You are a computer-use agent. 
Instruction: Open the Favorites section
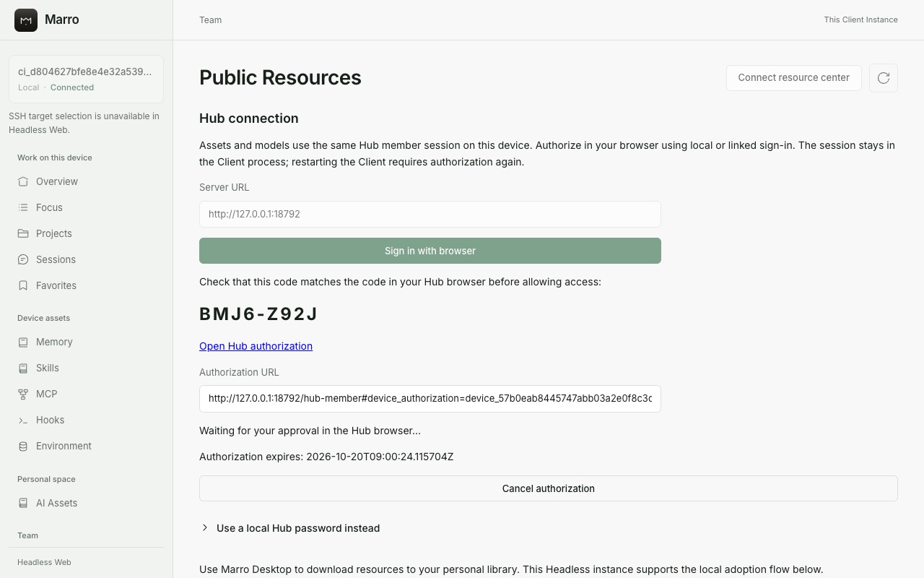(x=86, y=285)
